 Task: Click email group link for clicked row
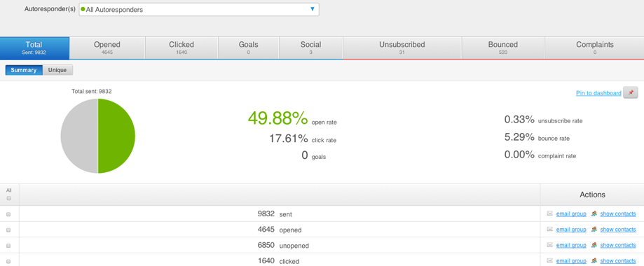click(571, 260)
